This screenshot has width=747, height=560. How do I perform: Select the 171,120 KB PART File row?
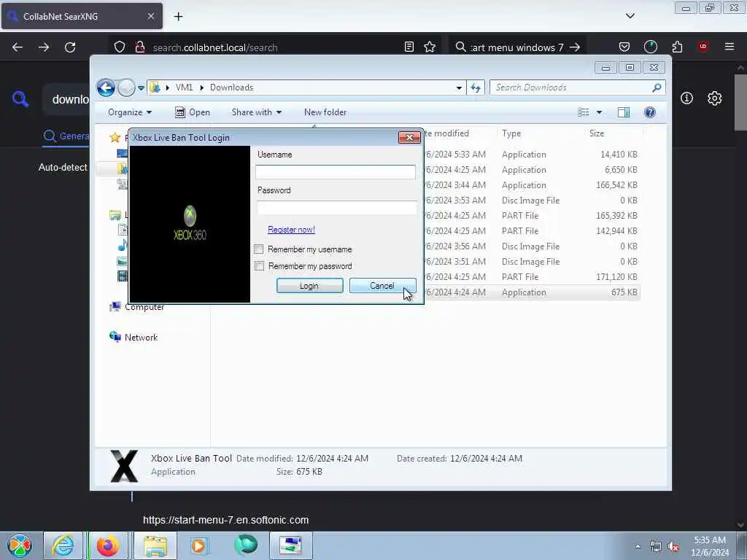coord(532,276)
